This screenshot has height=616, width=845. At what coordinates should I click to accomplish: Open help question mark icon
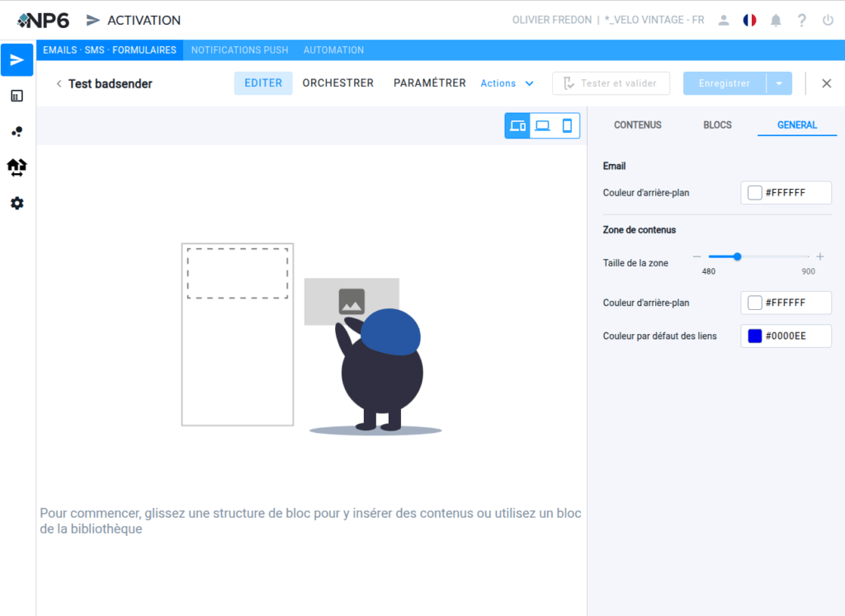(801, 21)
